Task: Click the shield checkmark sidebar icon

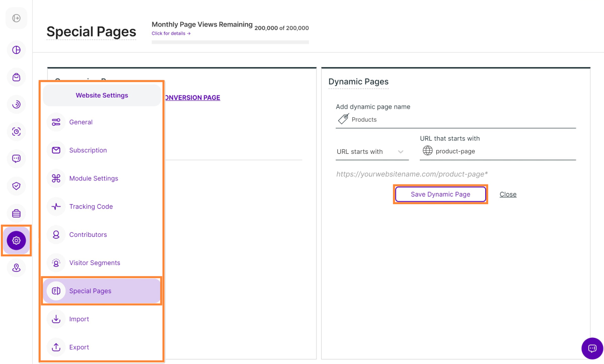Action: coord(16,186)
